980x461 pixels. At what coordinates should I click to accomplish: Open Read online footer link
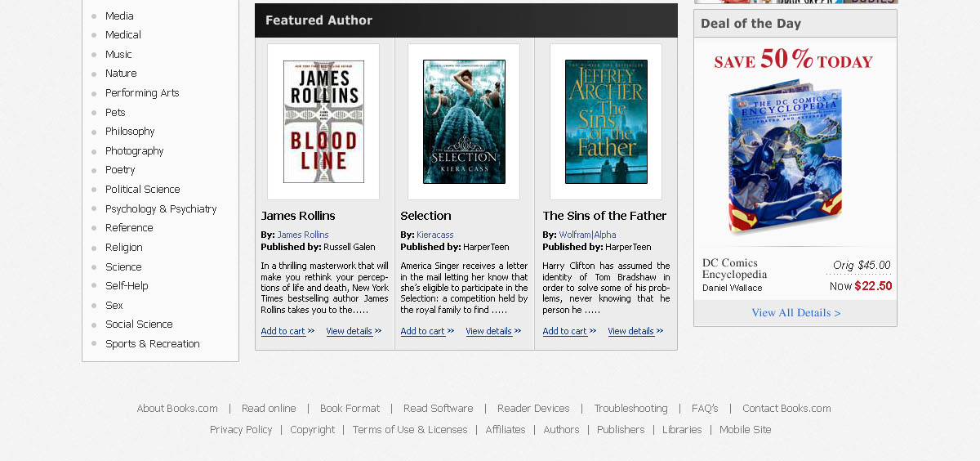coord(269,409)
